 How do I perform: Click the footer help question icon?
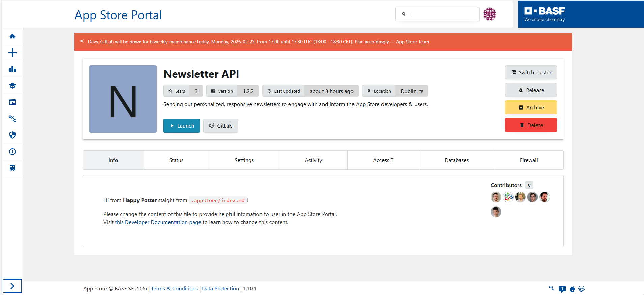pyautogui.click(x=562, y=289)
